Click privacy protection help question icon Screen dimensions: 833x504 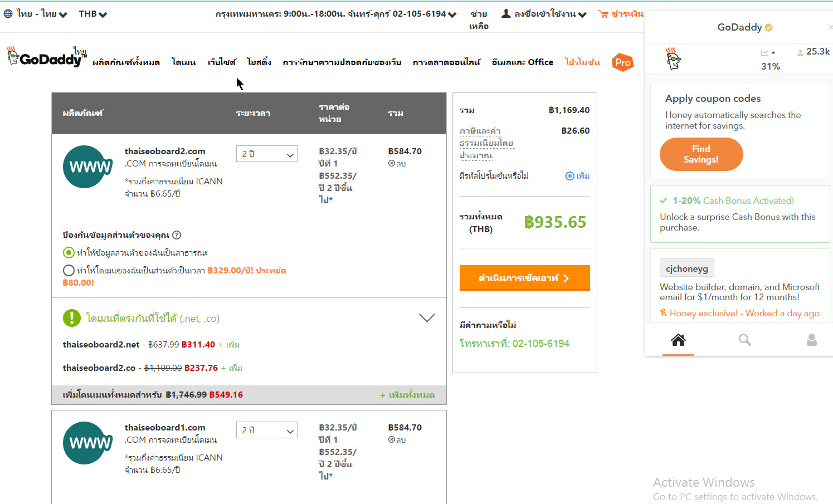[177, 235]
